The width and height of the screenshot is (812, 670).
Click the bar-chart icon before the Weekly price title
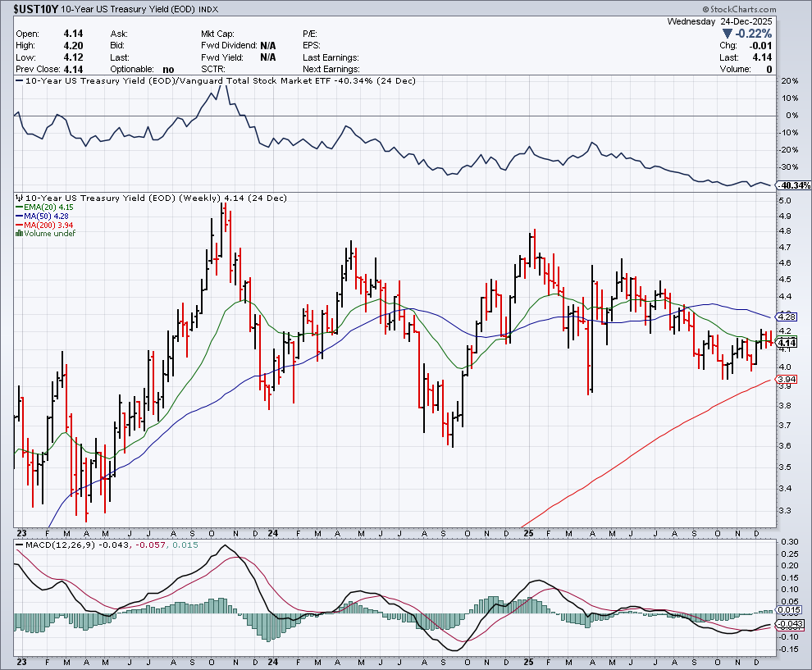coord(21,198)
